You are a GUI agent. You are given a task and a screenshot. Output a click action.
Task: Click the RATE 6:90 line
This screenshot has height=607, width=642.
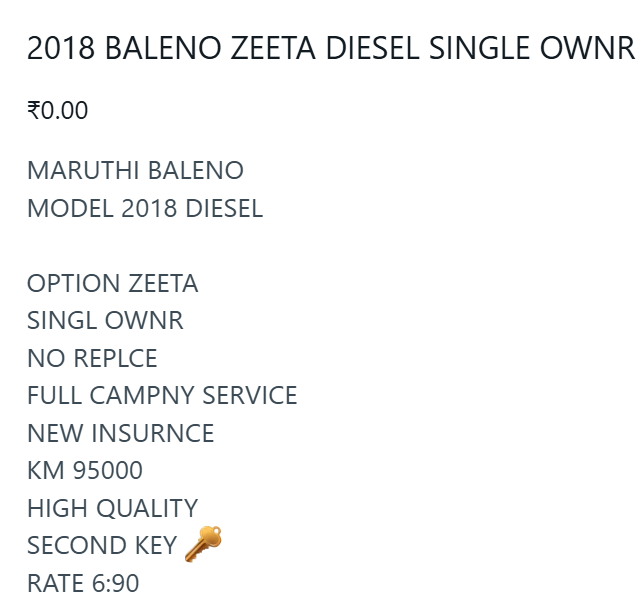click(83, 583)
